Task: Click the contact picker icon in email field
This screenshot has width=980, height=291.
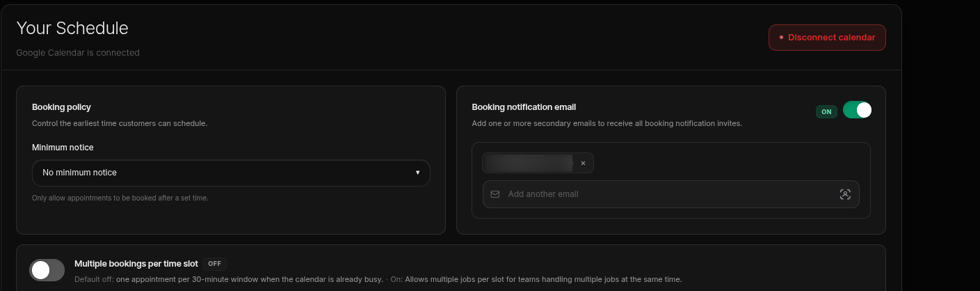Action: pyautogui.click(x=845, y=194)
